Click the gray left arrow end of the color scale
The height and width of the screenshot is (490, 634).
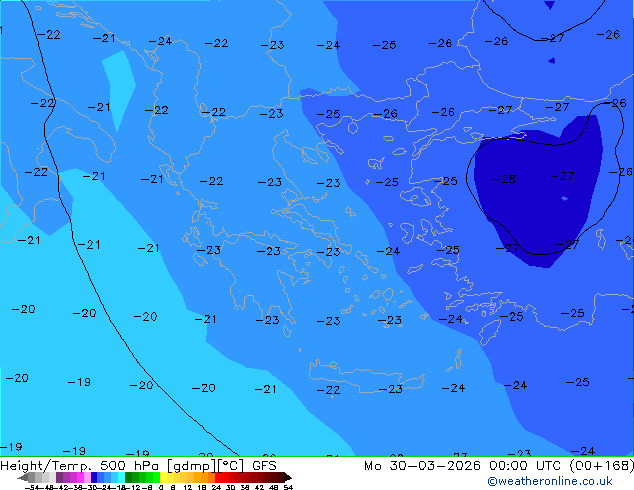pyautogui.click(x=23, y=477)
